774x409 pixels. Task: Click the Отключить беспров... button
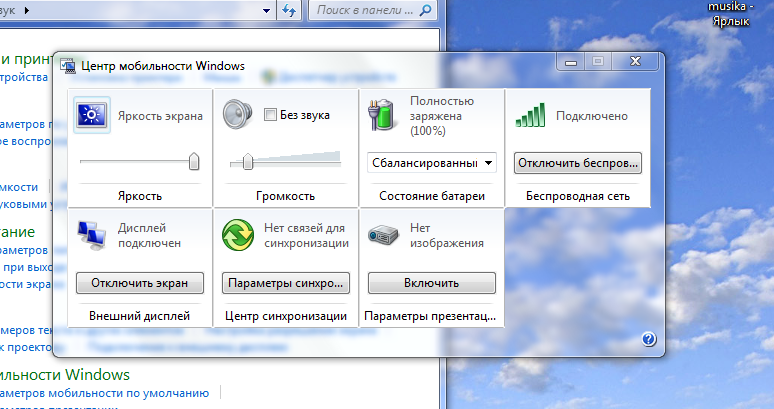click(x=578, y=163)
